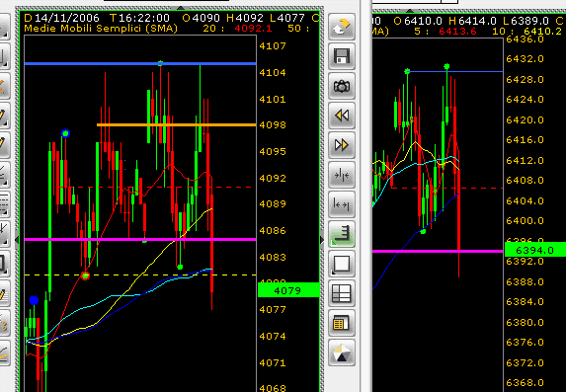Click the green 4079 current price label
Viewport: 566px width, 392px height.
point(288,290)
